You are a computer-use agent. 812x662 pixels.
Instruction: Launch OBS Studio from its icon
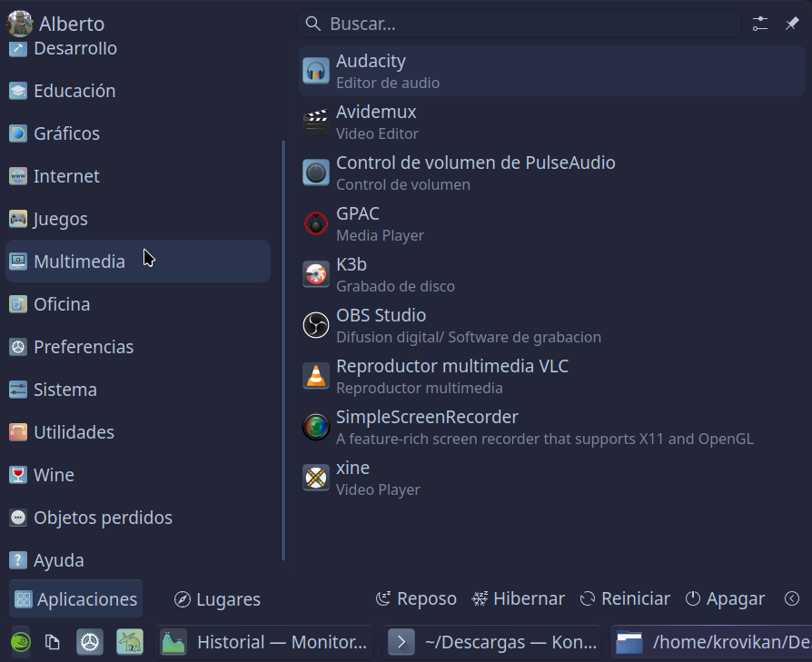316,325
